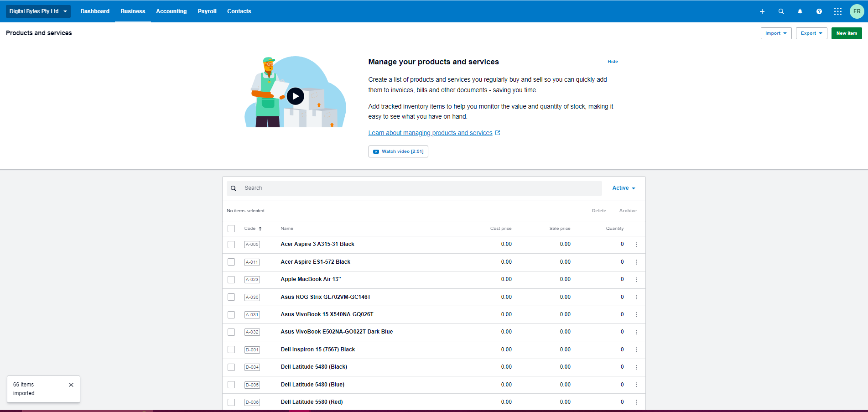Open the Apple MacBook Air 13" item
The image size is (868, 412).
click(311, 279)
